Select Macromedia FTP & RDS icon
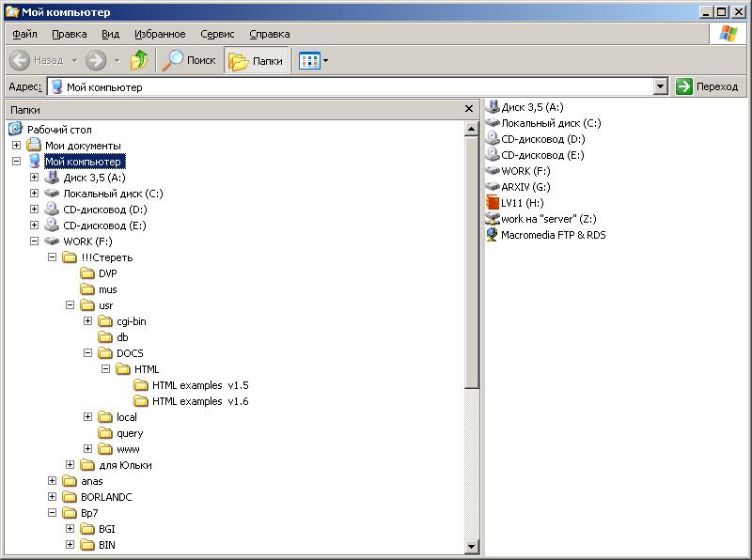Image resolution: width=752 pixels, height=560 pixels. [x=492, y=235]
